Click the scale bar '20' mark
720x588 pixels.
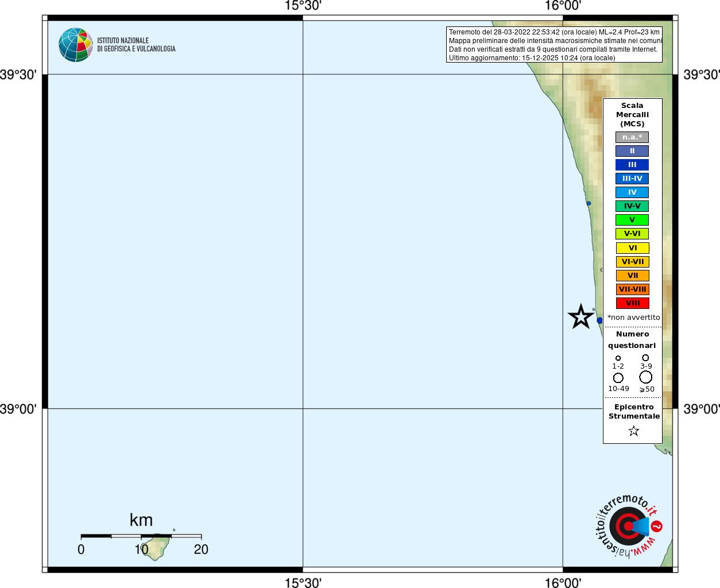[x=201, y=550]
